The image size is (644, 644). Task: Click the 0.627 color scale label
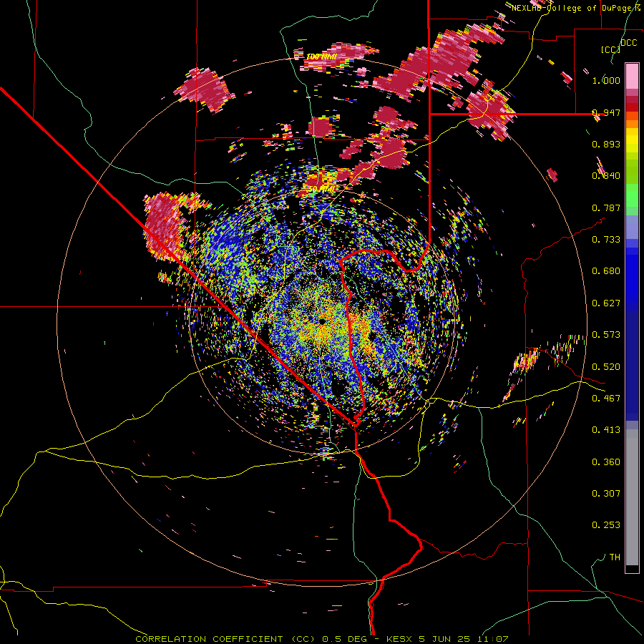pos(606,303)
